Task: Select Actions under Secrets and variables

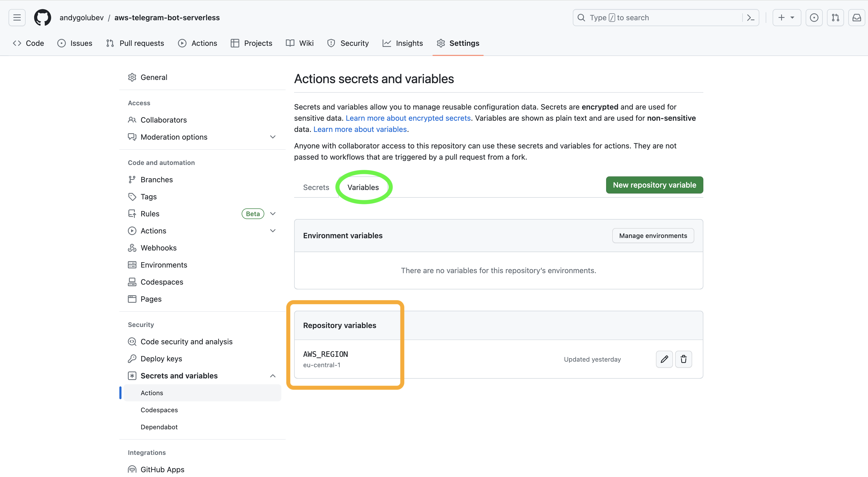Action: pyautogui.click(x=202, y=393)
